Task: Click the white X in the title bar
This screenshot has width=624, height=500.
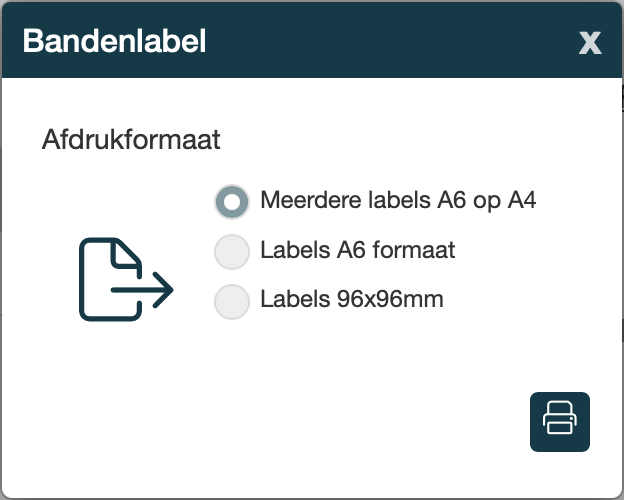Action: pyautogui.click(x=590, y=42)
